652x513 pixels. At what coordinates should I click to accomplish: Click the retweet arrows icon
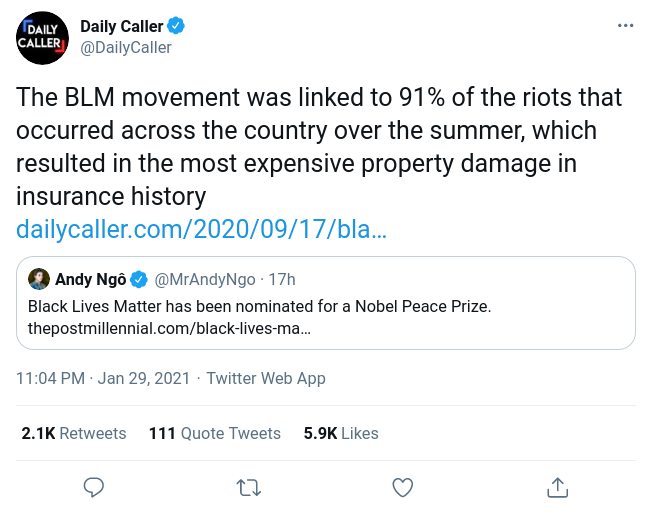click(x=248, y=487)
